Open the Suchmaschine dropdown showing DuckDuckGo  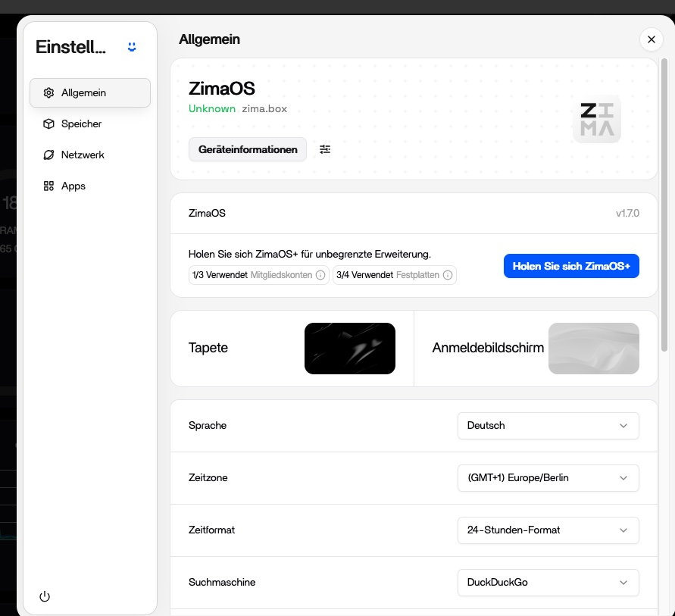(548, 583)
